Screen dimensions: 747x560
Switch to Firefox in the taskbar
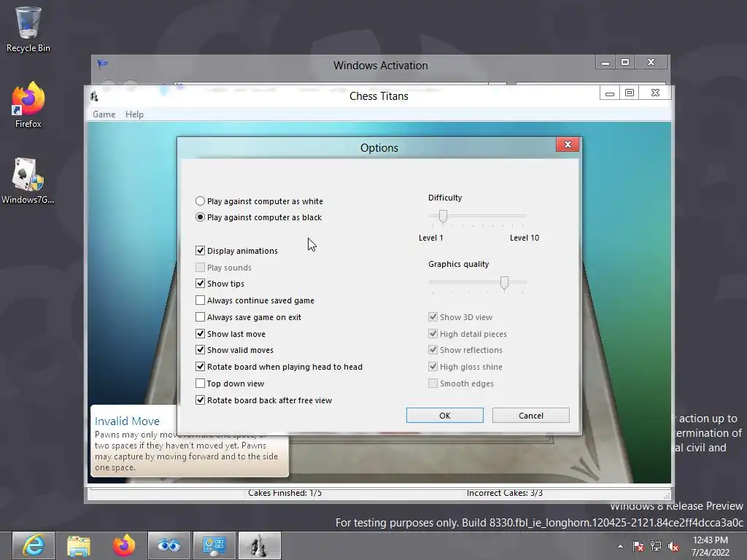(124, 545)
